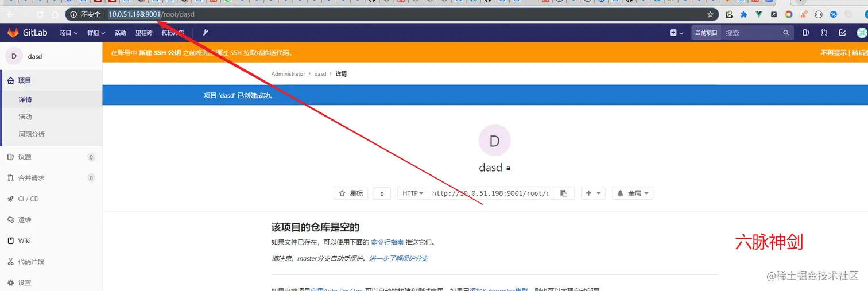Image resolution: width=868 pixels, height=291 pixels.
Task: Open 设置 in the sidebar
Action: (51, 282)
